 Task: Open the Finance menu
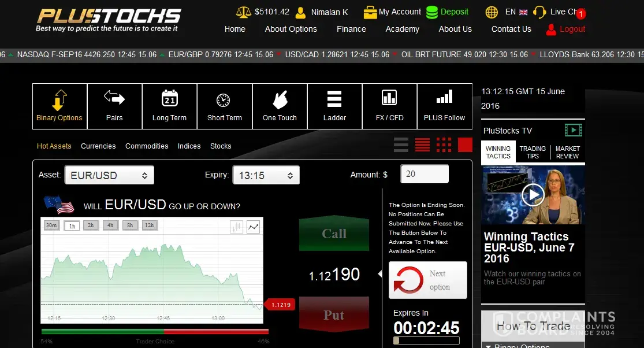click(351, 29)
